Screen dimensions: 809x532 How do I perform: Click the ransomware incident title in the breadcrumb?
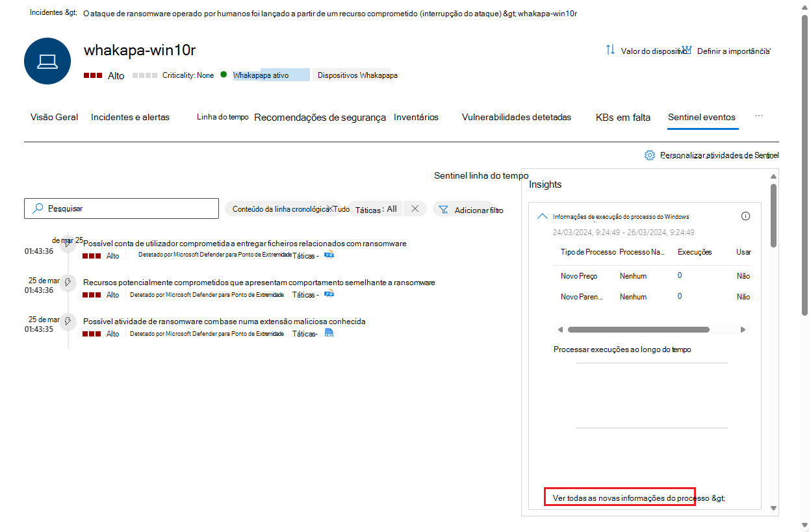(292, 14)
